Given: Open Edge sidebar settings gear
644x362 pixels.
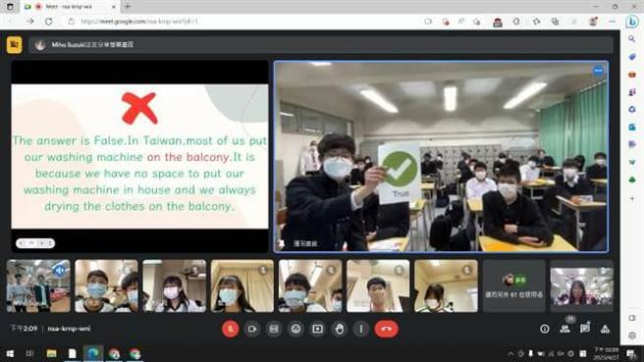Looking at the screenshot, I should pyautogui.click(x=632, y=336).
